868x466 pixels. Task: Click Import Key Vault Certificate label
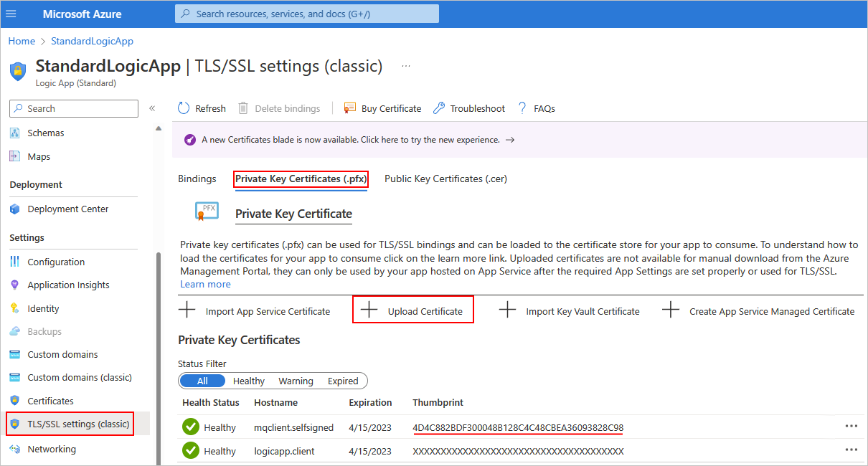582,311
